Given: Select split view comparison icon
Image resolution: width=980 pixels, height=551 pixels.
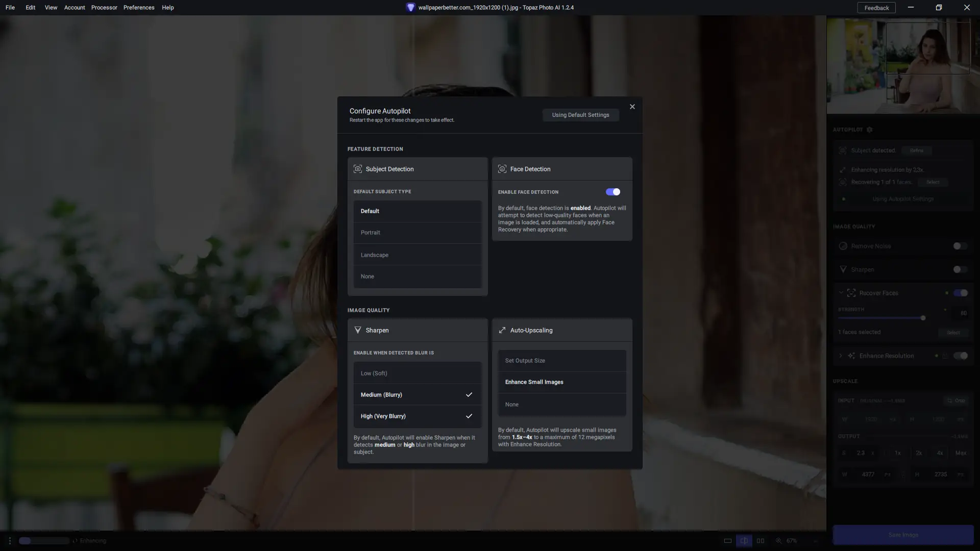Looking at the screenshot, I should pos(744,541).
